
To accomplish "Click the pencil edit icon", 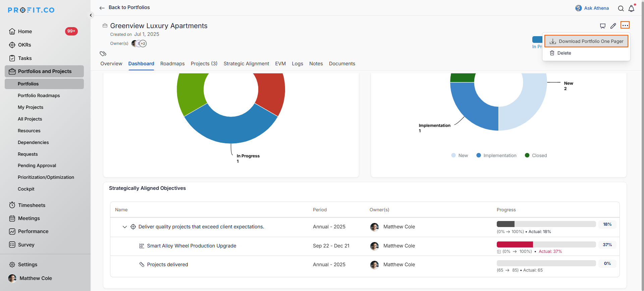I will tap(613, 26).
